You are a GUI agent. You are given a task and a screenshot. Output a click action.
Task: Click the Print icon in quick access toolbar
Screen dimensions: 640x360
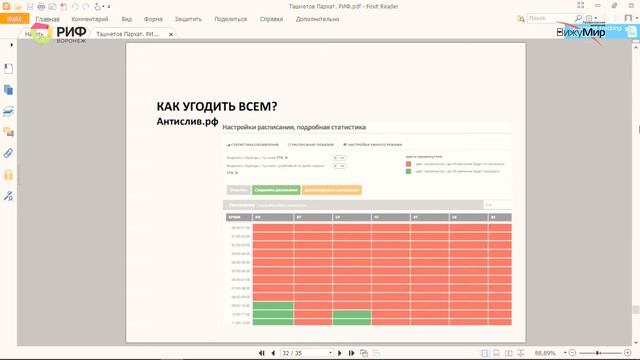click(41, 7)
